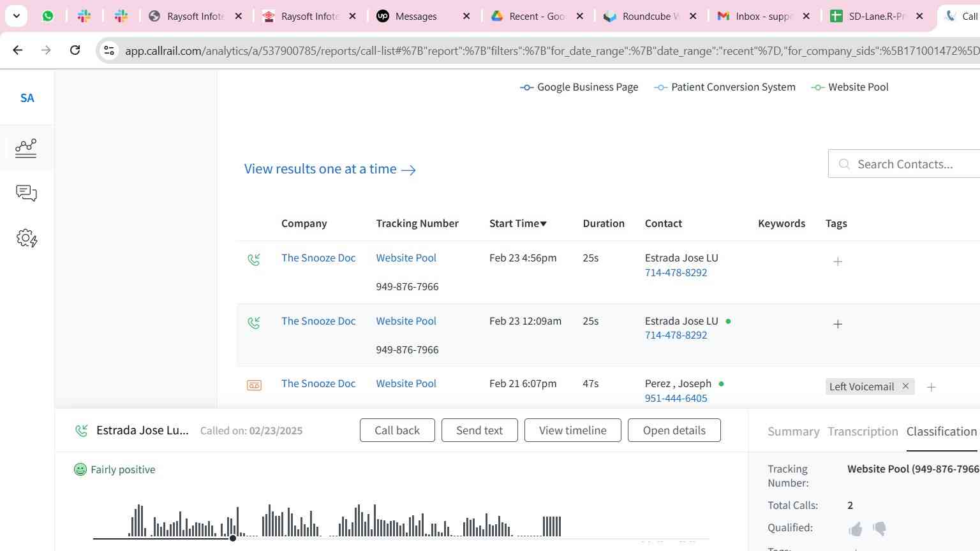Switch to the Summary tab
Viewport: 980px width, 551px height.
pyautogui.click(x=794, y=432)
